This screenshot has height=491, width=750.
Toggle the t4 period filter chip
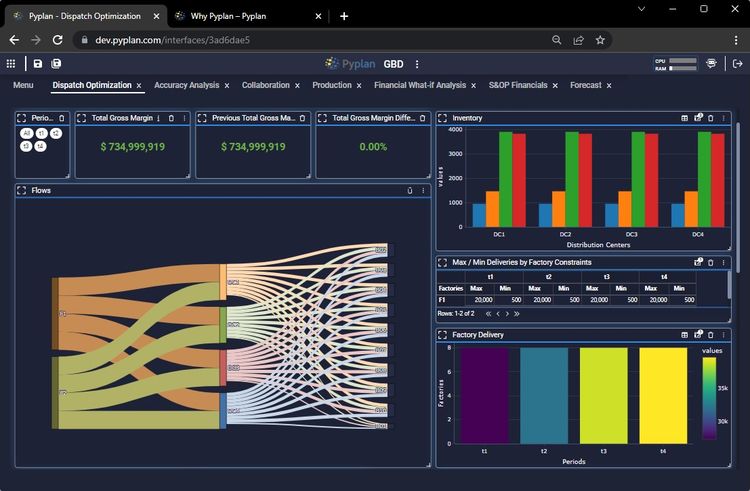tap(40, 146)
